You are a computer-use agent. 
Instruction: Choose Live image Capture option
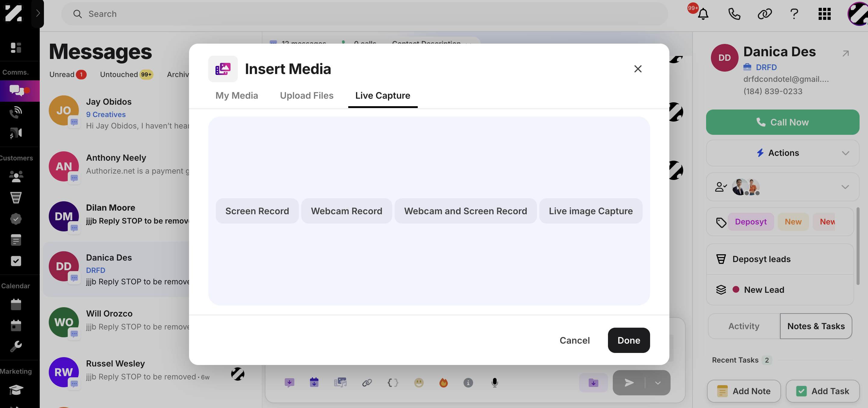tap(590, 211)
